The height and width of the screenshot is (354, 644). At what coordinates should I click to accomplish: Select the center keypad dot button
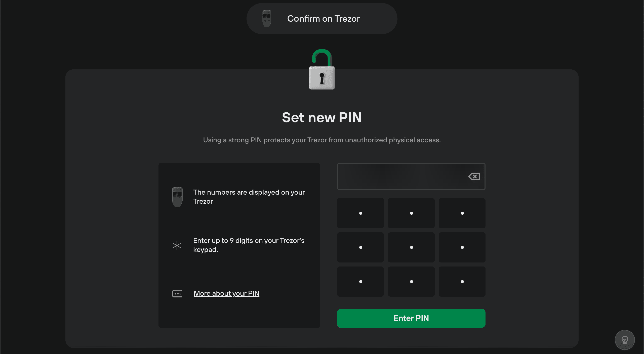411,247
